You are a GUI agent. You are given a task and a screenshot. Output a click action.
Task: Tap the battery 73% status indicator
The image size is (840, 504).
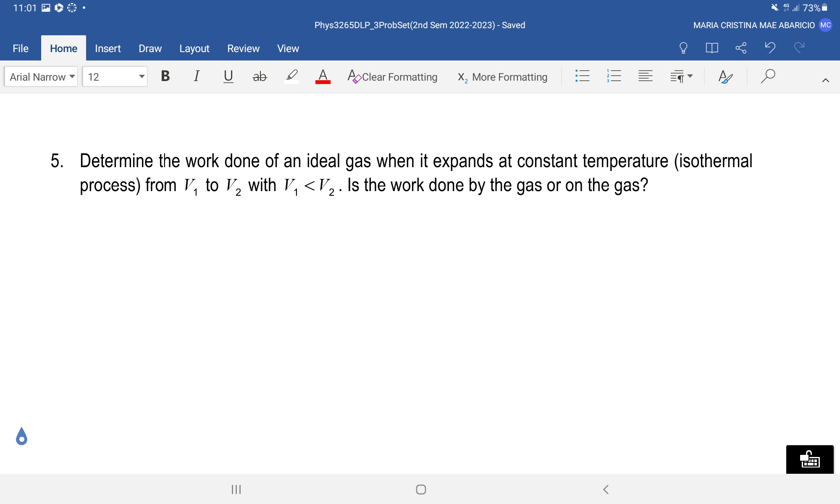point(815,8)
